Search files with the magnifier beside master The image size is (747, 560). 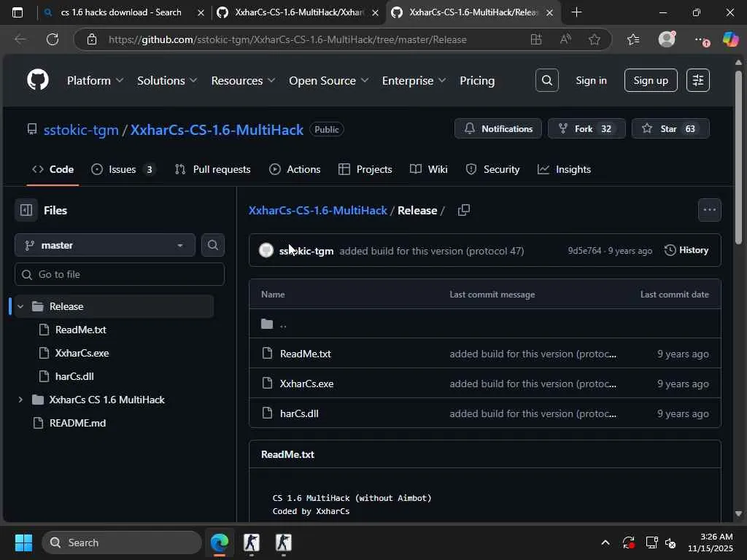click(213, 245)
